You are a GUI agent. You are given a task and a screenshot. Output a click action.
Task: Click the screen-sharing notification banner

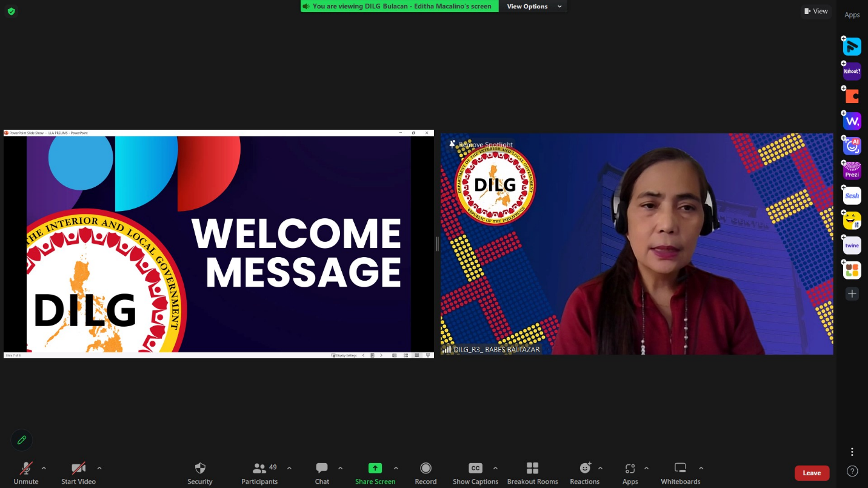(399, 6)
